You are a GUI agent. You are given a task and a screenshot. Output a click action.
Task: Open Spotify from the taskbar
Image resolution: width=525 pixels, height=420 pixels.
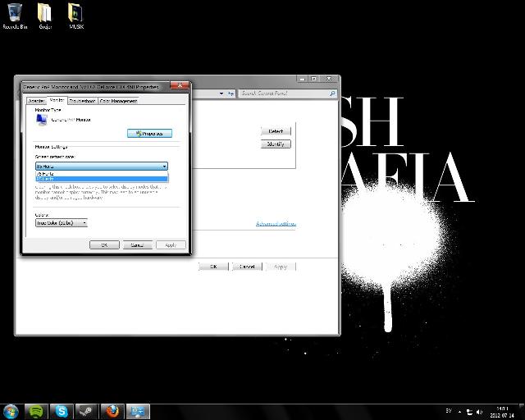point(36,412)
